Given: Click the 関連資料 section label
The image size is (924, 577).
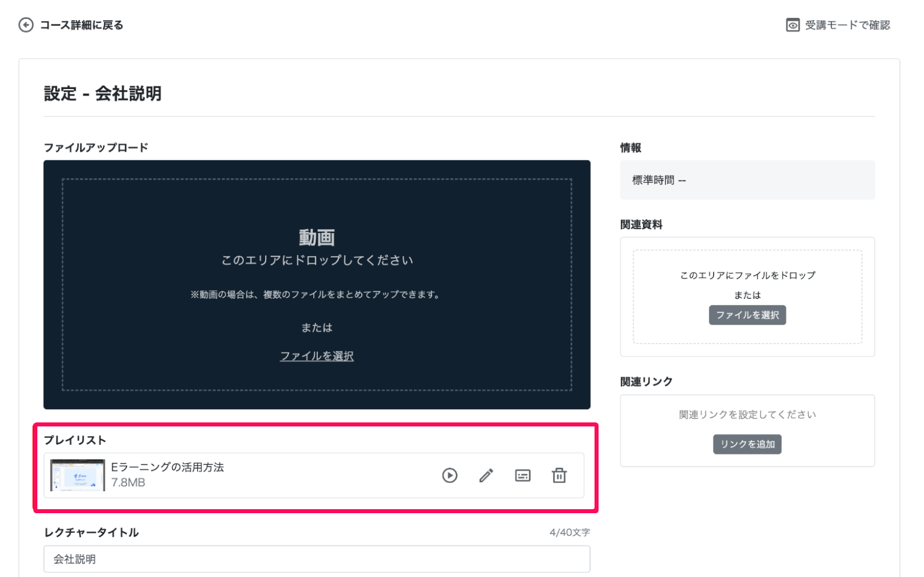Looking at the screenshot, I should 641,225.
